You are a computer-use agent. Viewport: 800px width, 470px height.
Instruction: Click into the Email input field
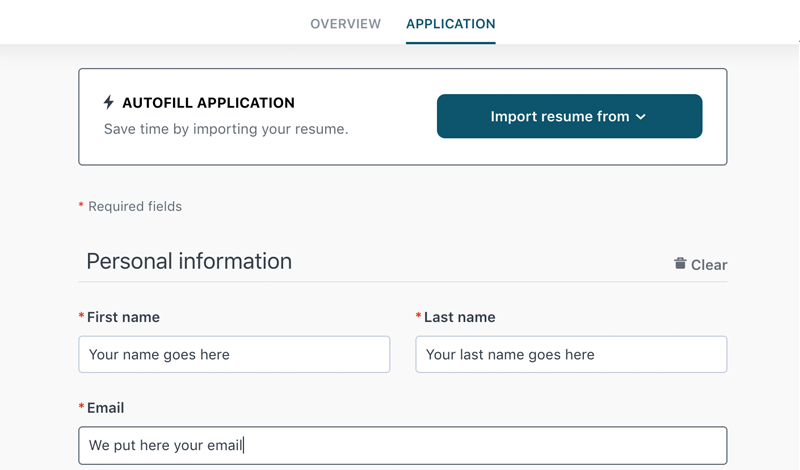[x=403, y=446]
